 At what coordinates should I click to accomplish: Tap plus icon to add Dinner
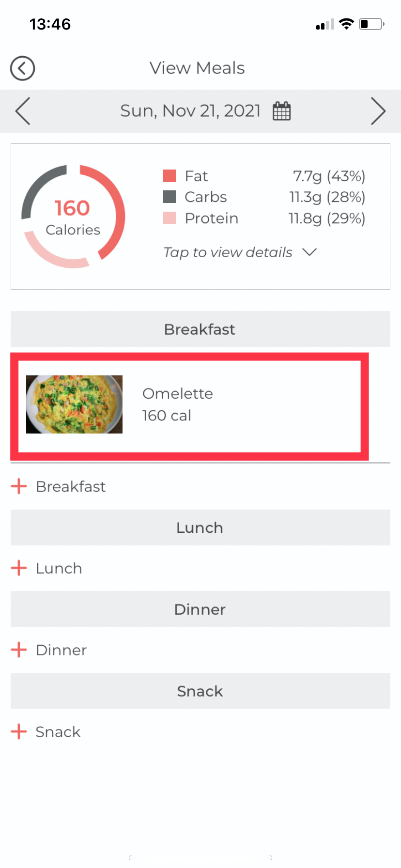[19, 650]
